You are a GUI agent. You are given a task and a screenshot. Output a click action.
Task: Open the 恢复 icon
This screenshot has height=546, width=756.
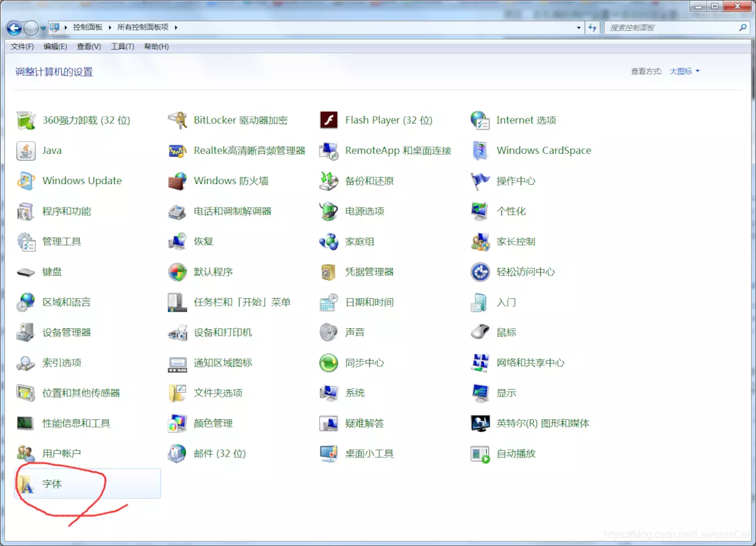(178, 241)
